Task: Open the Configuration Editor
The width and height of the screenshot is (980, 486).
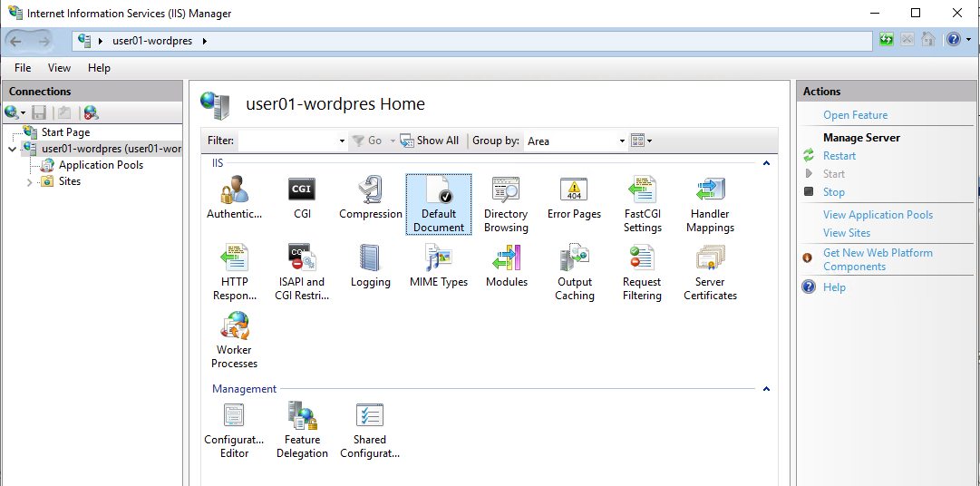Action: tap(235, 431)
